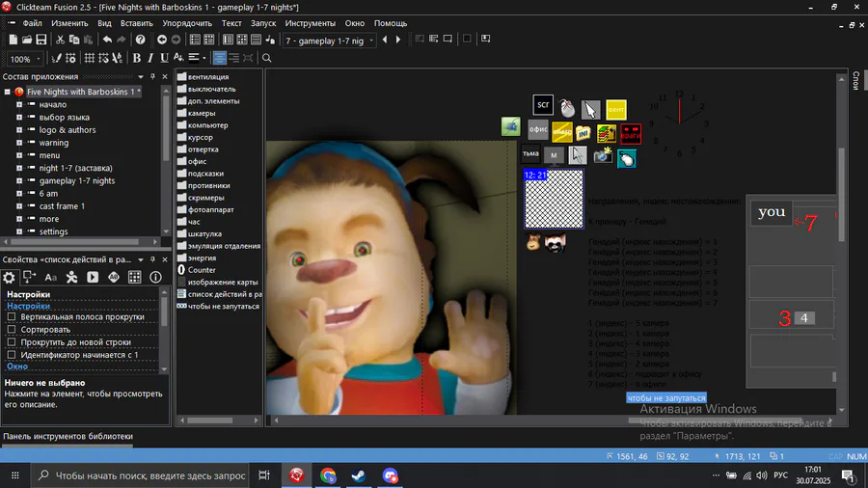
Task: Click the Save file toolbar icon
Action: [x=41, y=40]
